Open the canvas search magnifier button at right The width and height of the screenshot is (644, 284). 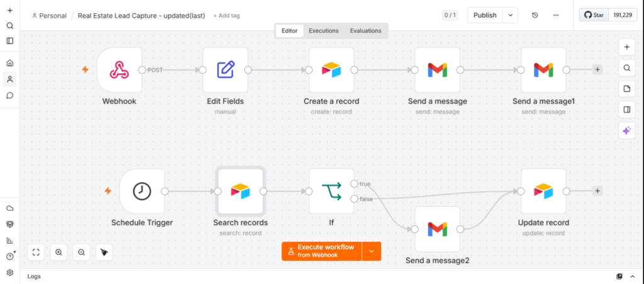click(627, 68)
